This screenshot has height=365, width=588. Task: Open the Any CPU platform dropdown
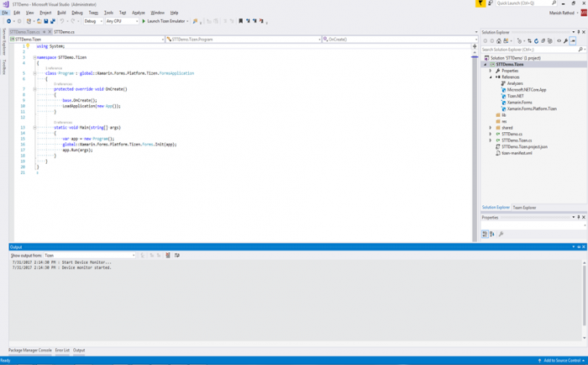121,21
